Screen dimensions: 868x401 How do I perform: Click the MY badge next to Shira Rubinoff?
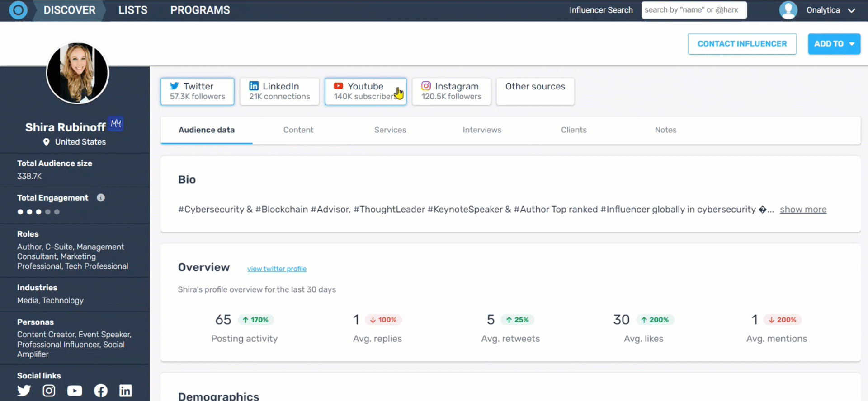116,124
